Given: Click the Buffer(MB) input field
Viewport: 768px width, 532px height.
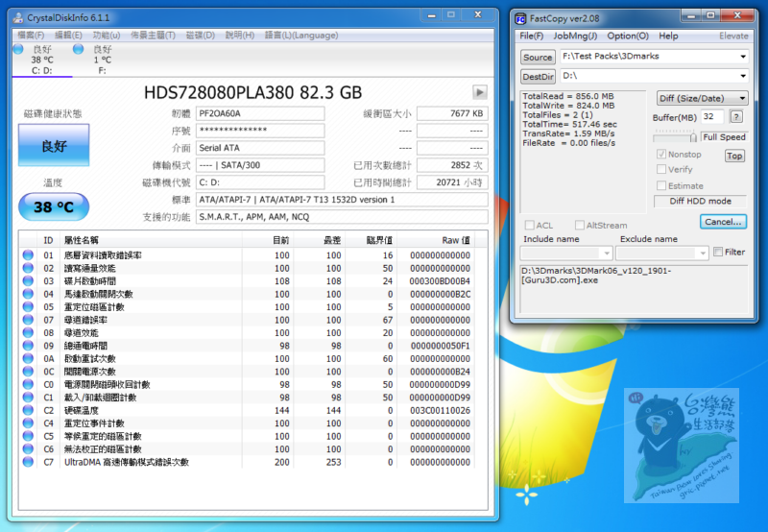Looking at the screenshot, I should tap(712, 116).
